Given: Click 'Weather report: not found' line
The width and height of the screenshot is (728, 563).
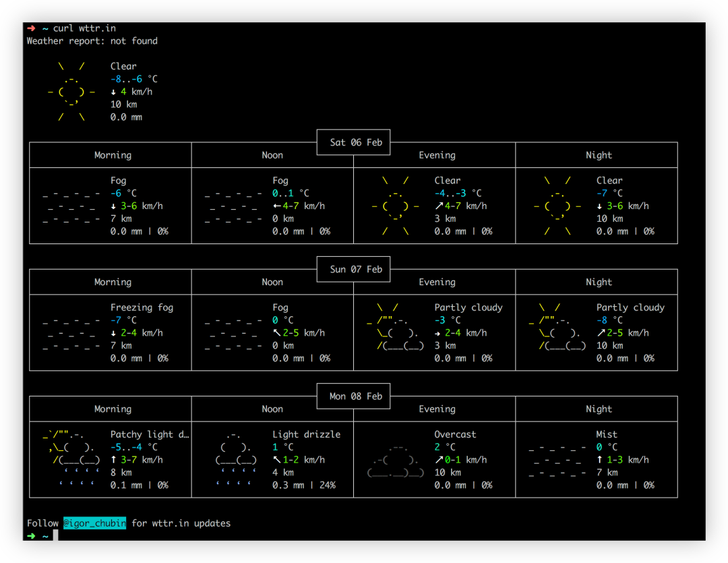Looking at the screenshot, I should [x=92, y=41].
